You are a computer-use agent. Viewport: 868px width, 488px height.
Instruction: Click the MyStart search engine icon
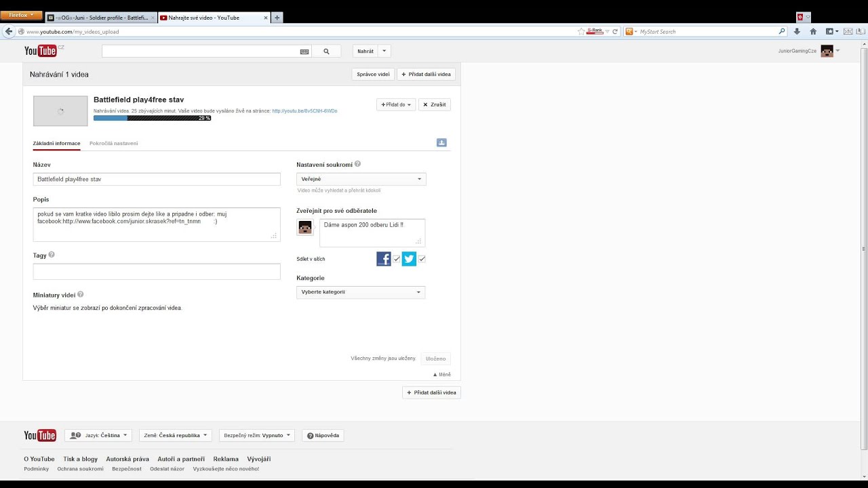pos(630,31)
